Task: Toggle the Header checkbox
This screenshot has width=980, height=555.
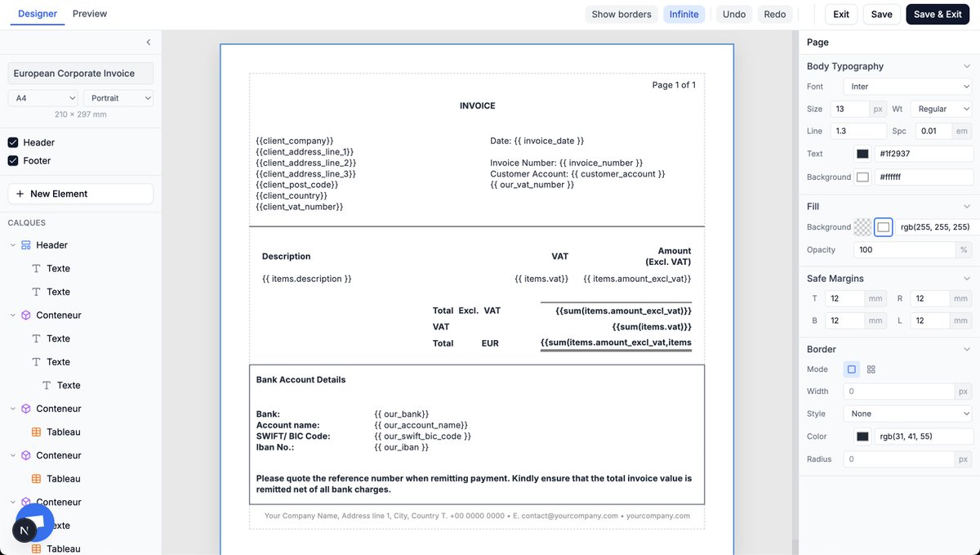Action: click(x=13, y=142)
